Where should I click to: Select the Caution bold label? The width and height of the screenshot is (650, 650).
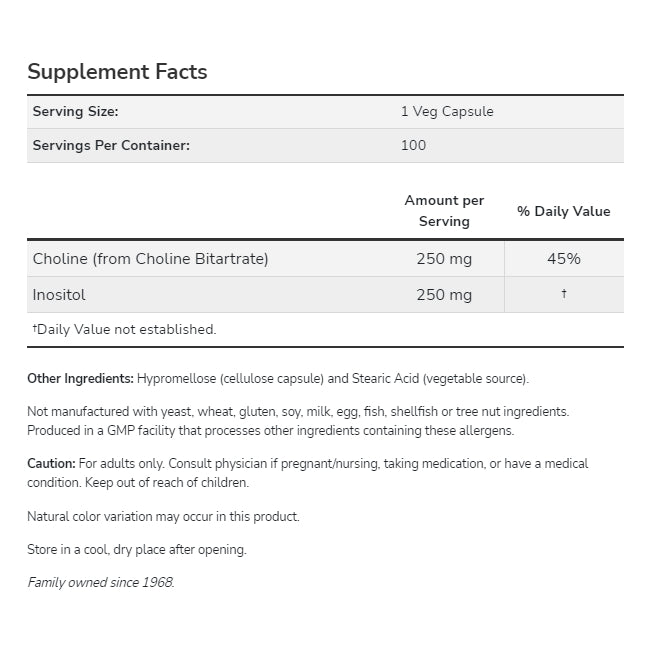[x=51, y=464]
